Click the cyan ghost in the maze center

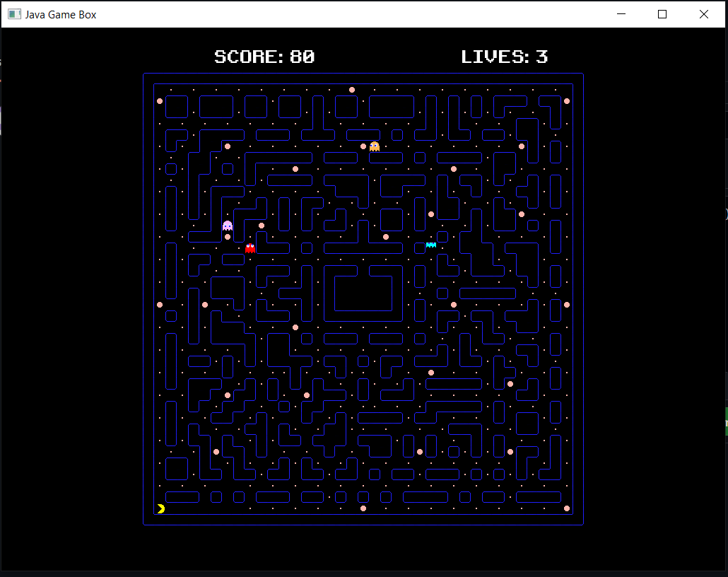coord(430,244)
